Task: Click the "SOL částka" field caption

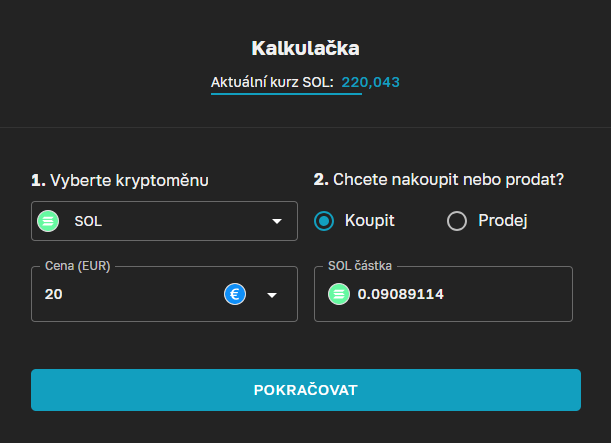Action: point(360,267)
